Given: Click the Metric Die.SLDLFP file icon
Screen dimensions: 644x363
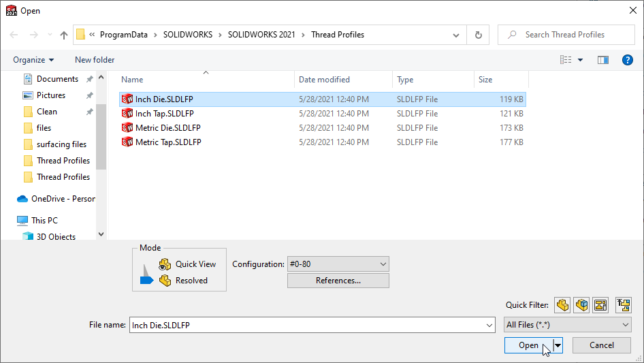Looking at the screenshot, I should (127, 128).
